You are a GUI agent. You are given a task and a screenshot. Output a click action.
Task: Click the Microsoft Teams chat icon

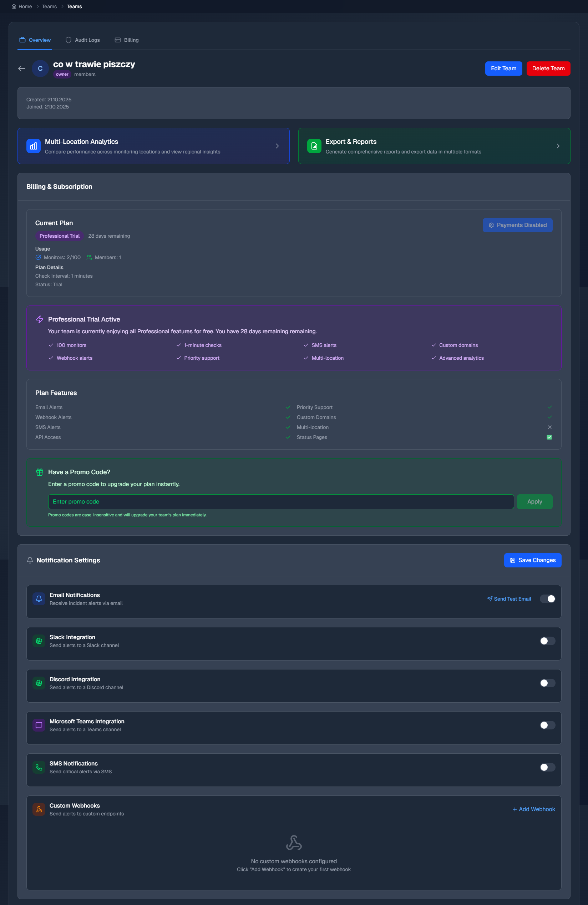39,725
